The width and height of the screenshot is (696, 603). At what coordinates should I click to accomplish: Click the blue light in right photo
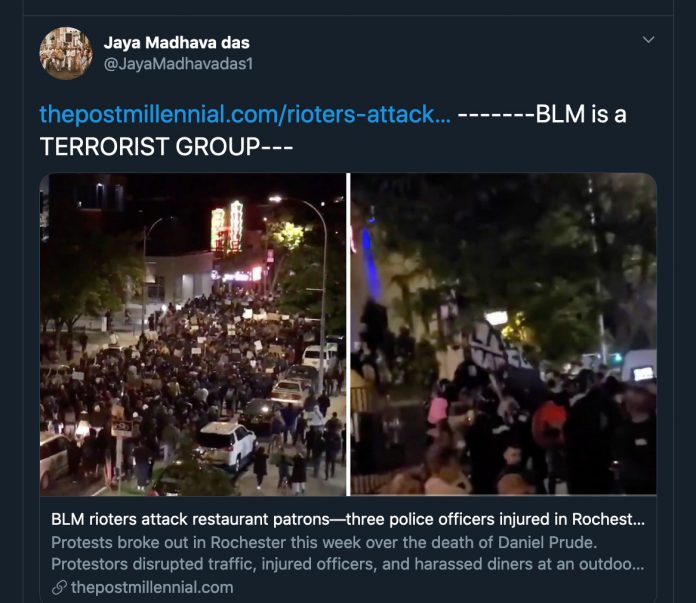pyautogui.click(x=368, y=262)
